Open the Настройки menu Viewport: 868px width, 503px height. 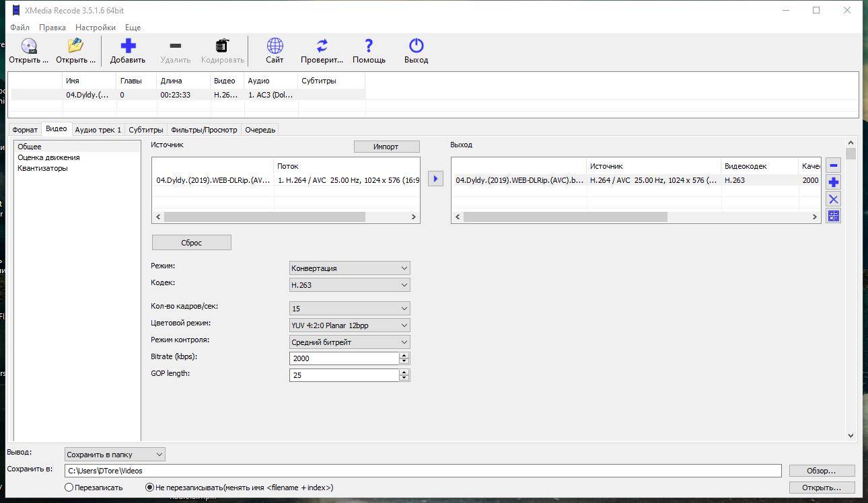[x=96, y=28]
